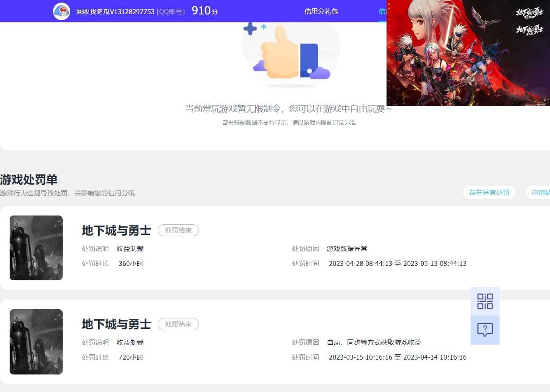Click the 720小时 duration value
The image size is (550, 392).
(x=131, y=357)
